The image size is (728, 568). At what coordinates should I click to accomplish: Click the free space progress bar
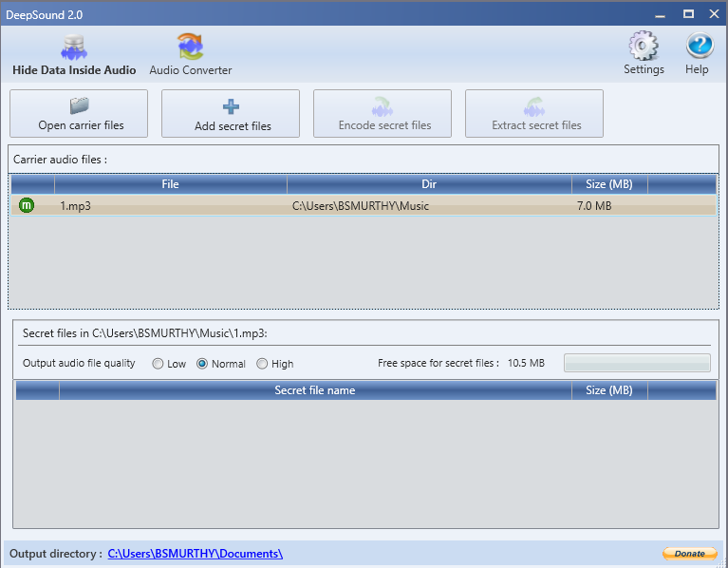coord(637,363)
